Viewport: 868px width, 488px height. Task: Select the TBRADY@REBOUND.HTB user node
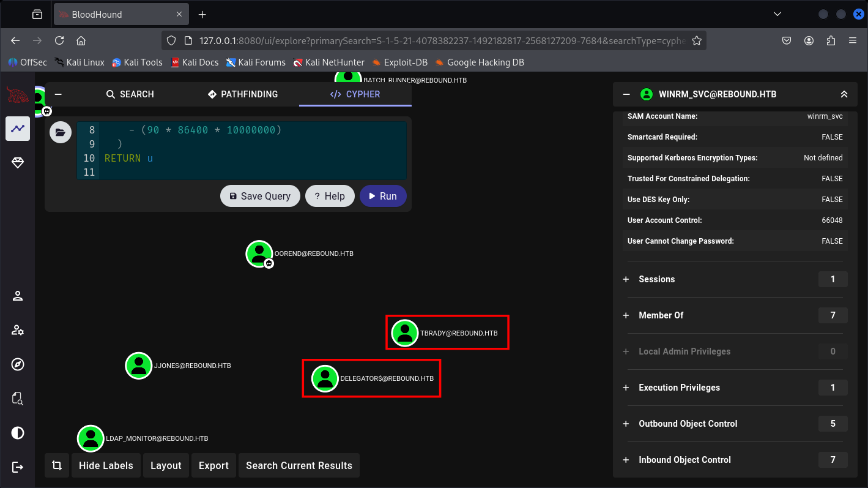click(x=404, y=333)
